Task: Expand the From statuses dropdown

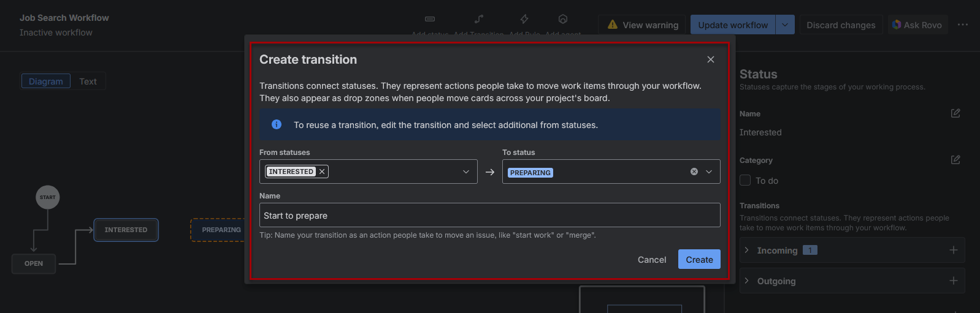Action: (x=466, y=172)
